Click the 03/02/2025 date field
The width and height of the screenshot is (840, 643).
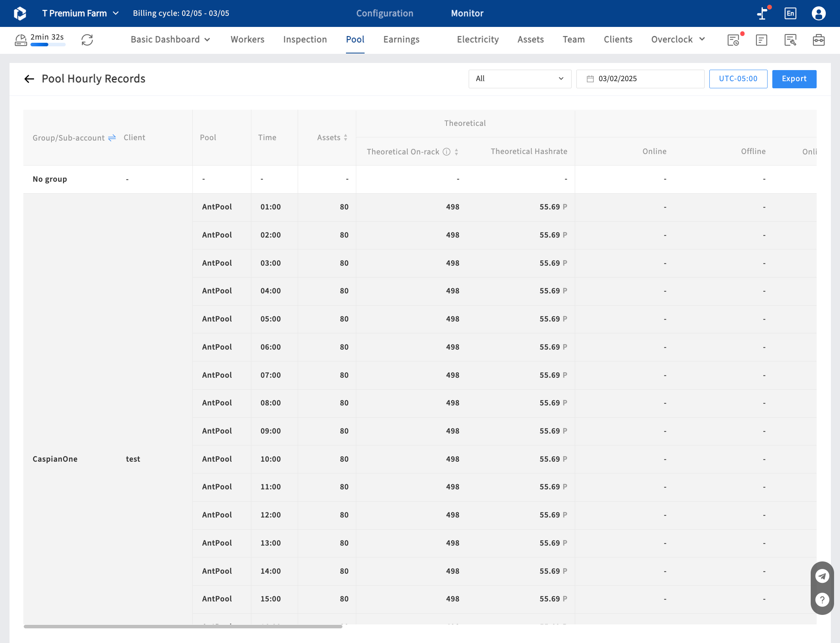coord(640,79)
